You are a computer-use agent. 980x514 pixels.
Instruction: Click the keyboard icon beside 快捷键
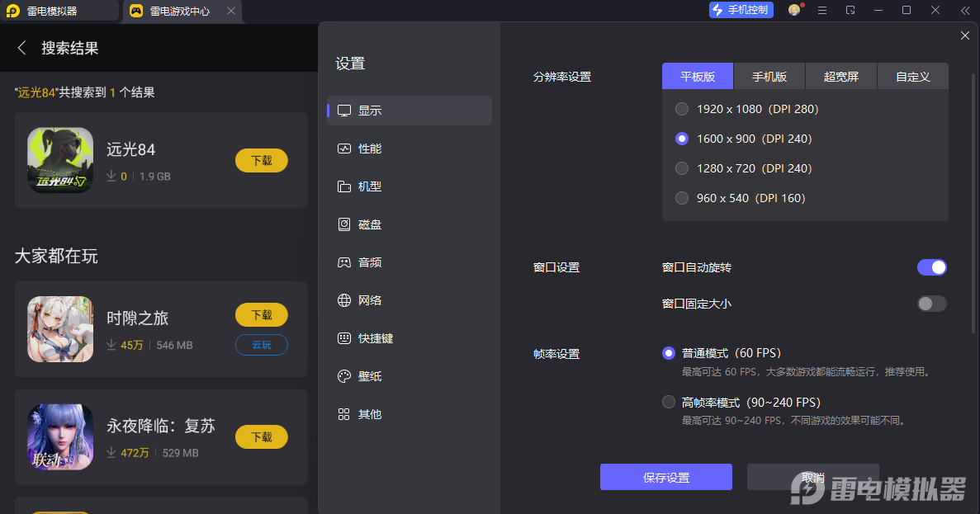(x=344, y=338)
